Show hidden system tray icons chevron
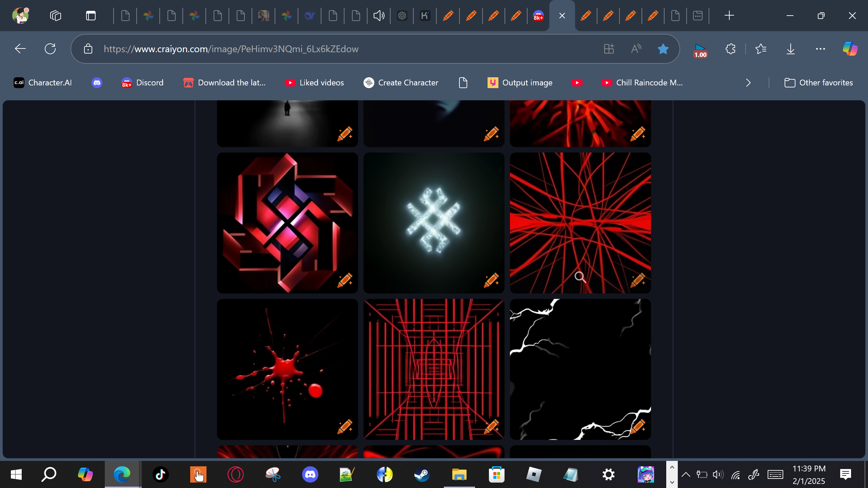 pos(686,474)
